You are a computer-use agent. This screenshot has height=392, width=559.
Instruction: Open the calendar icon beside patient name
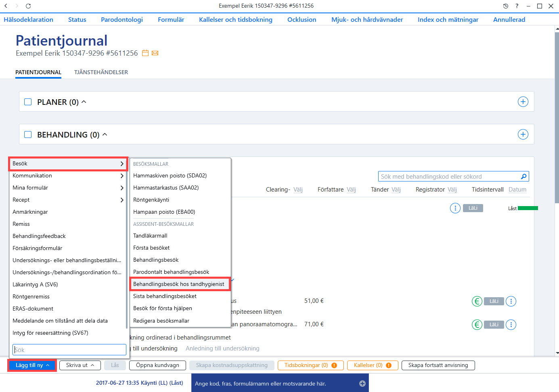tap(145, 53)
